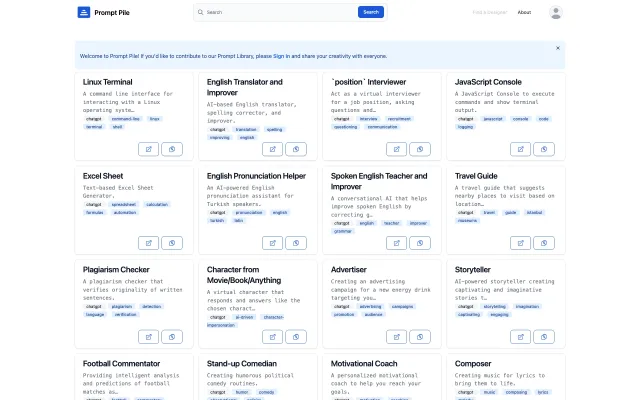Screen dimensions: 640x400
Task: Open the Plagiarism Checker edit icon
Action: click(x=148, y=337)
